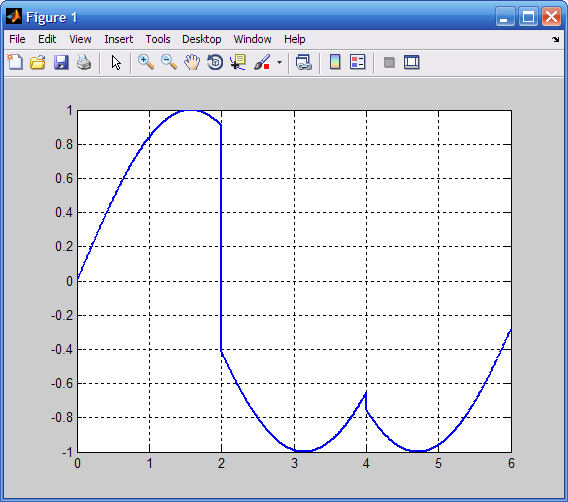This screenshot has width=568, height=502.
Task: Select the Edit Plot arrow tool
Action: click(x=116, y=62)
